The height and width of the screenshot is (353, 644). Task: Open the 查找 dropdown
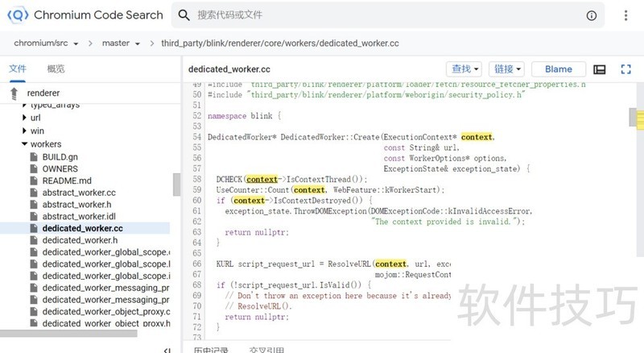point(464,69)
